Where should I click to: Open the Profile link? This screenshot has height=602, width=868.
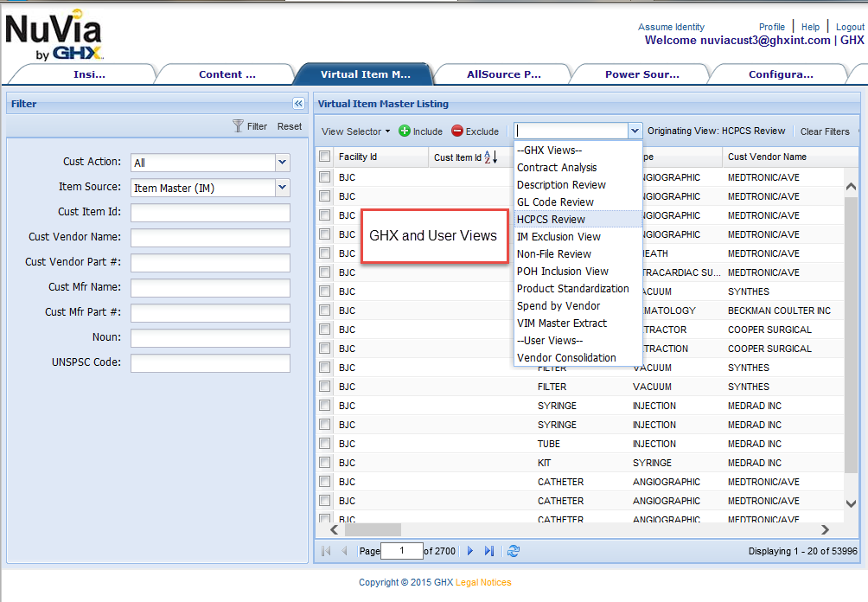[772, 27]
